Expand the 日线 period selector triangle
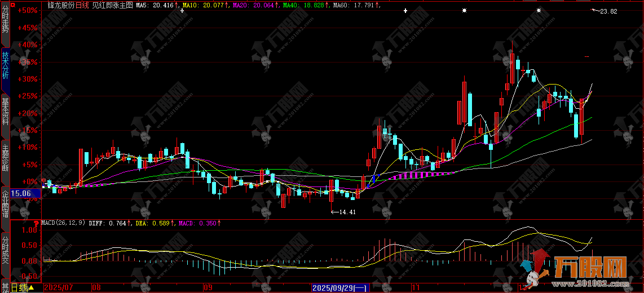The image size is (644, 293). click(31, 287)
